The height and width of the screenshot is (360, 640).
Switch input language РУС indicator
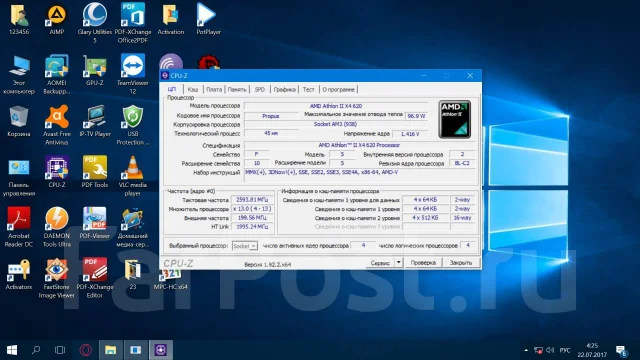pyautogui.click(x=565, y=350)
